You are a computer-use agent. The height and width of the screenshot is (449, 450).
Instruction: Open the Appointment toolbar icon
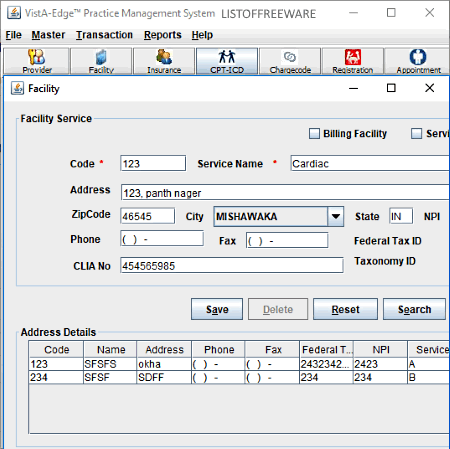[418, 61]
